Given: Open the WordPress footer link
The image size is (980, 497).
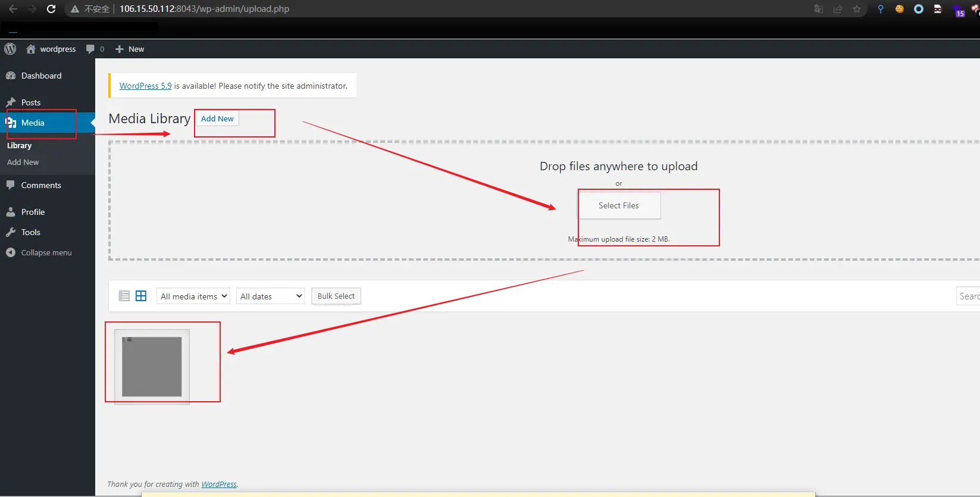Looking at the screenshot, I should [x=219, y=484].
